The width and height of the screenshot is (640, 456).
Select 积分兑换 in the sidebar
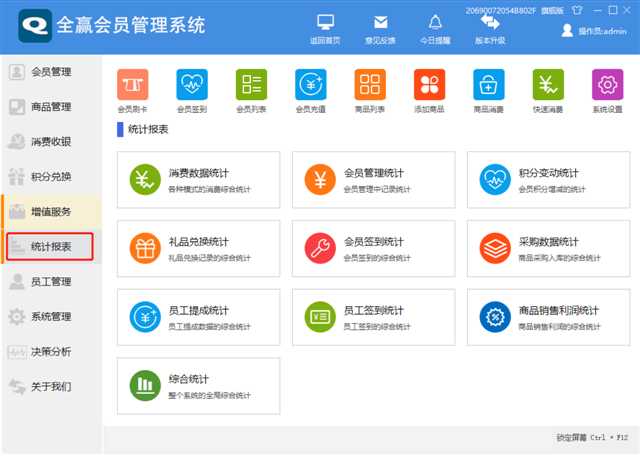pyautogui.click(x=51, y=177)
